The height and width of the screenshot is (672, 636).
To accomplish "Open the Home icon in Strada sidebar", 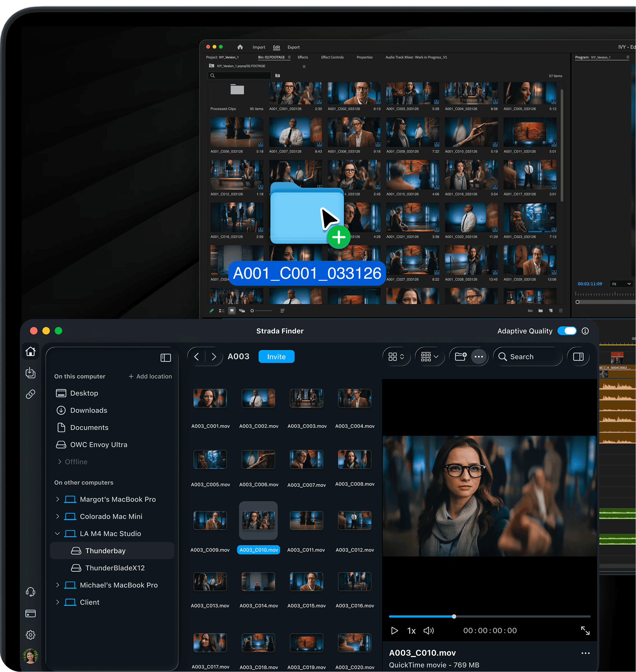I will click(x=31, y=352).
